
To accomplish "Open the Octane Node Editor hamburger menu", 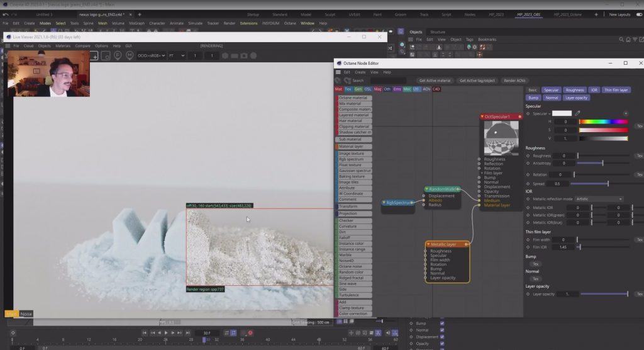I will pyautogui.click(x=338, y=72).
